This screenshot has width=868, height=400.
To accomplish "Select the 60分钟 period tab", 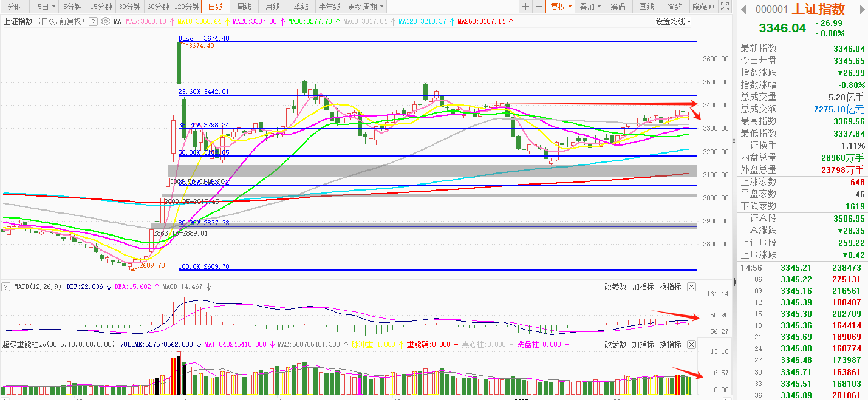I will pos(158,7).
